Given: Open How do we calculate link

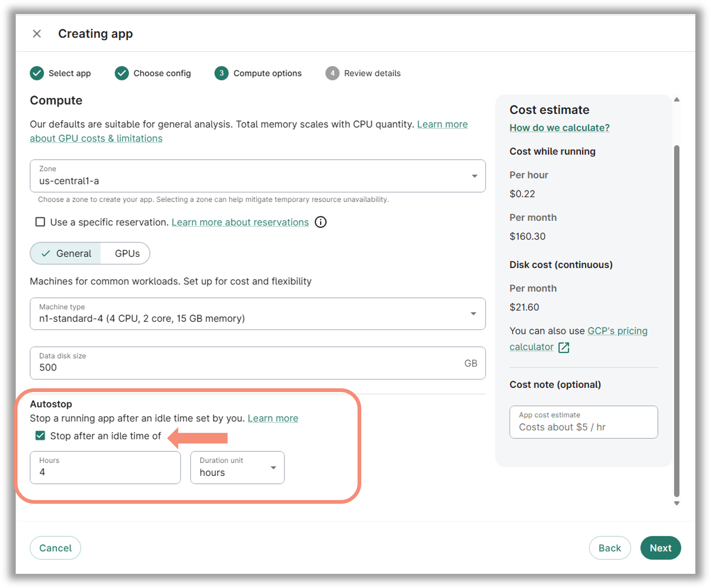Looking at the screenshot, I should coord(559,128).
